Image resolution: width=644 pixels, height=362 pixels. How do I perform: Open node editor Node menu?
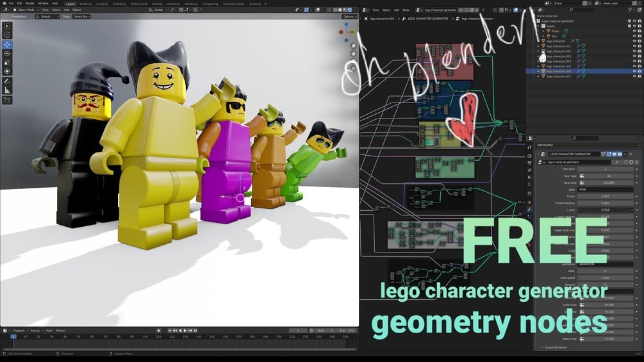click(x=406, y=10)
